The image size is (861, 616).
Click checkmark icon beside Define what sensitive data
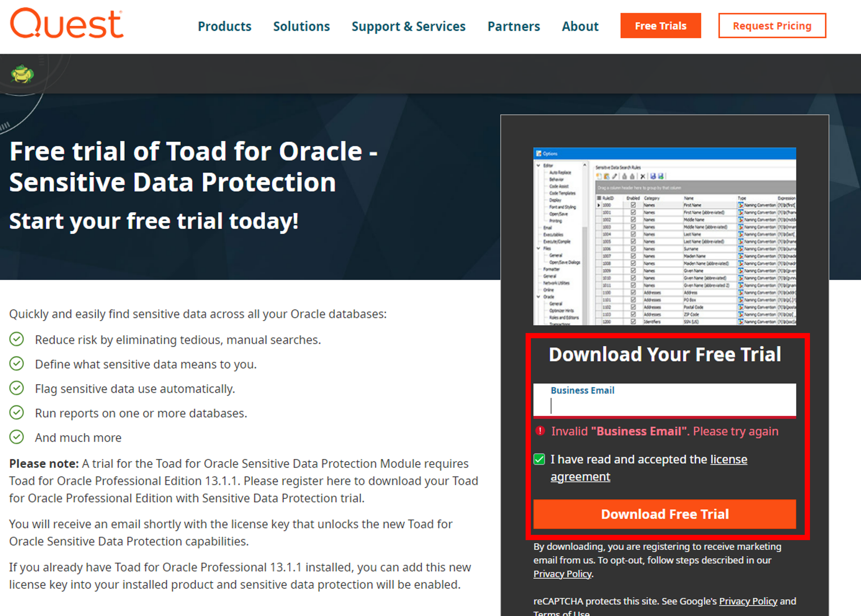[x=17, y=364]
